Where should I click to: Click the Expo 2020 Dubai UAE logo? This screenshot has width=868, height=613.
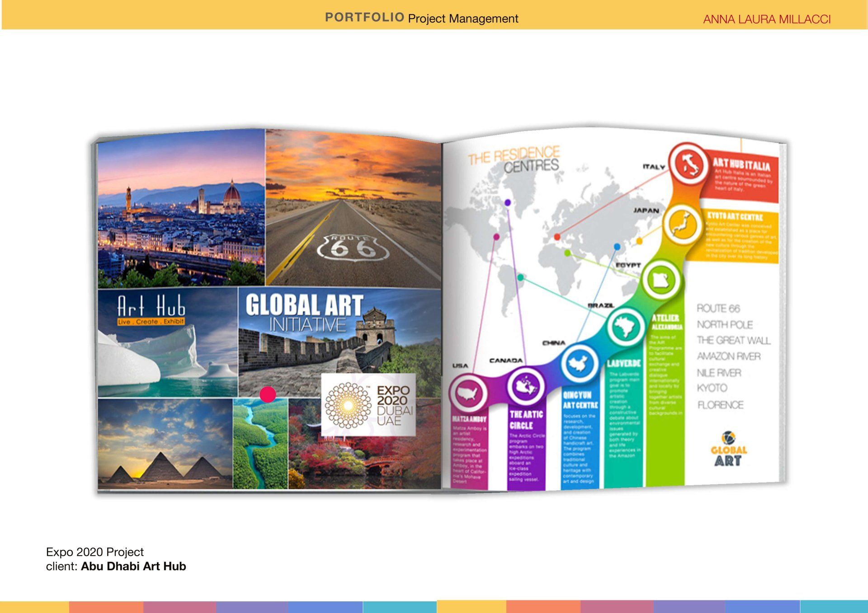click(368, 405)
